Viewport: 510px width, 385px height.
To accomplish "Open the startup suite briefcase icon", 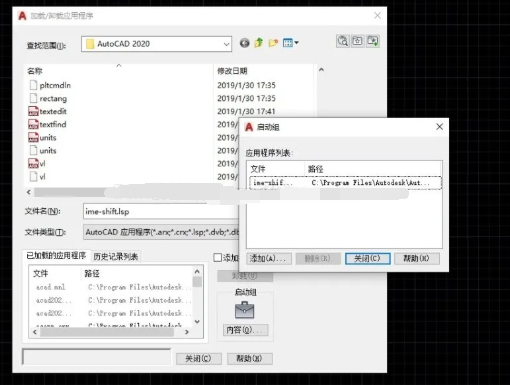I will coord(244,310).
